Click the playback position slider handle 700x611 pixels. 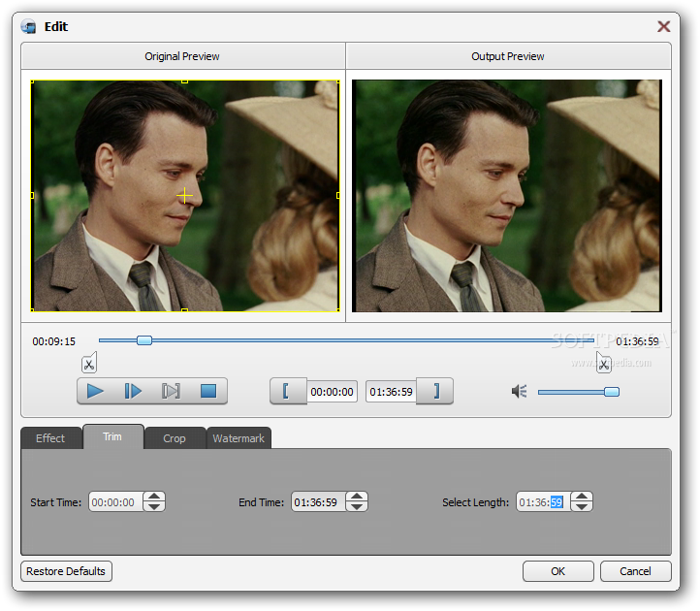(144, 340)
